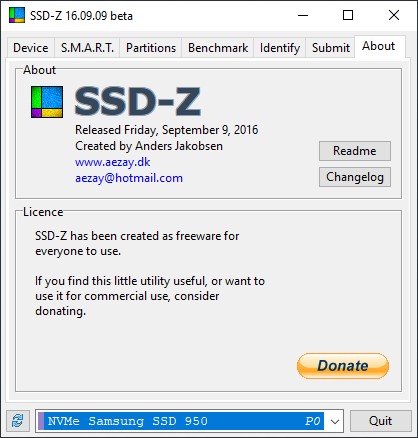The height and width of the screenshot is (438, 418).
Task: Open the Submit tab
Action: tap(330, 48)
